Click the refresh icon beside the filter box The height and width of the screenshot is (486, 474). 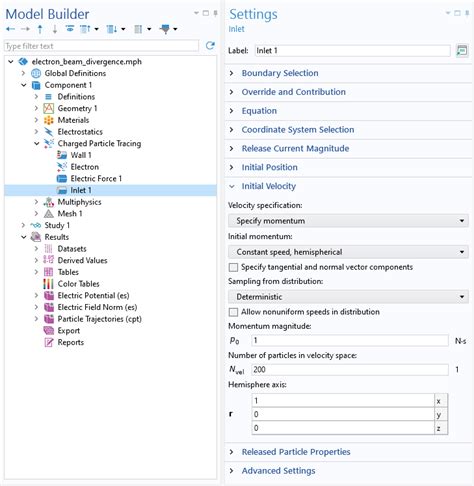210,46
